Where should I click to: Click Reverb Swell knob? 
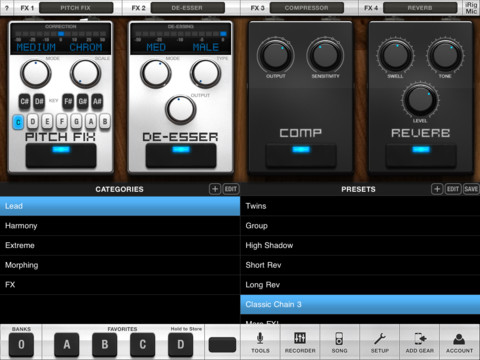[x=395, y=56]
